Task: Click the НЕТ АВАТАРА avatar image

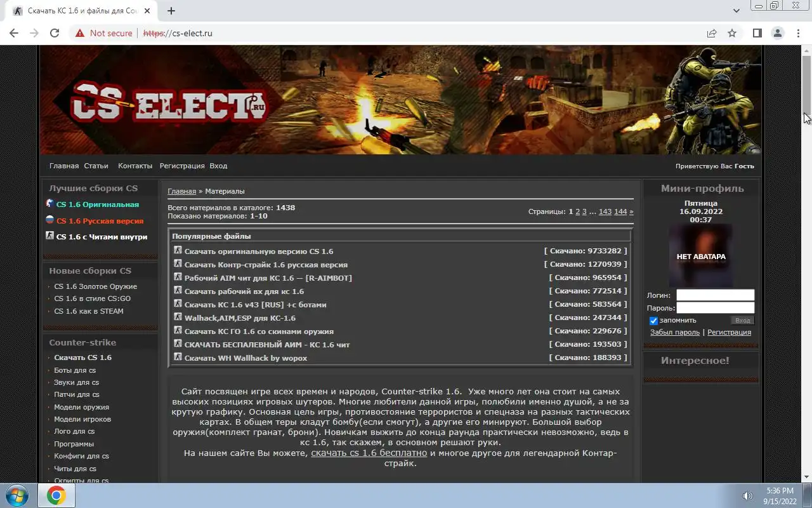Action: [x=701, y=257]
